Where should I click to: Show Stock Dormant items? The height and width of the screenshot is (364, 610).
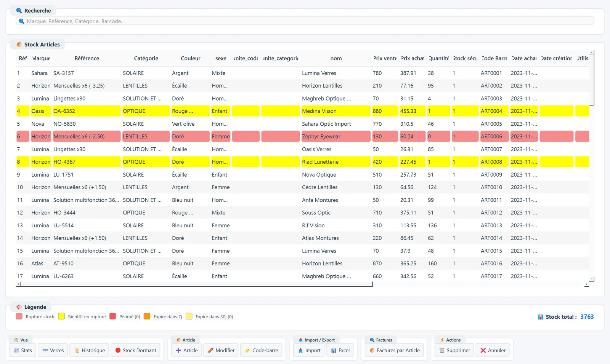tap(136, 350)
